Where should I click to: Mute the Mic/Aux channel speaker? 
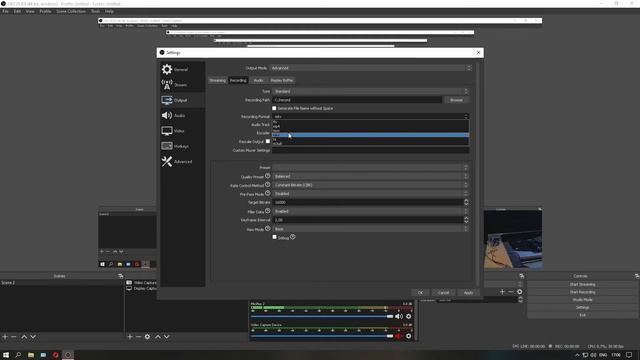tap(399, 316)
